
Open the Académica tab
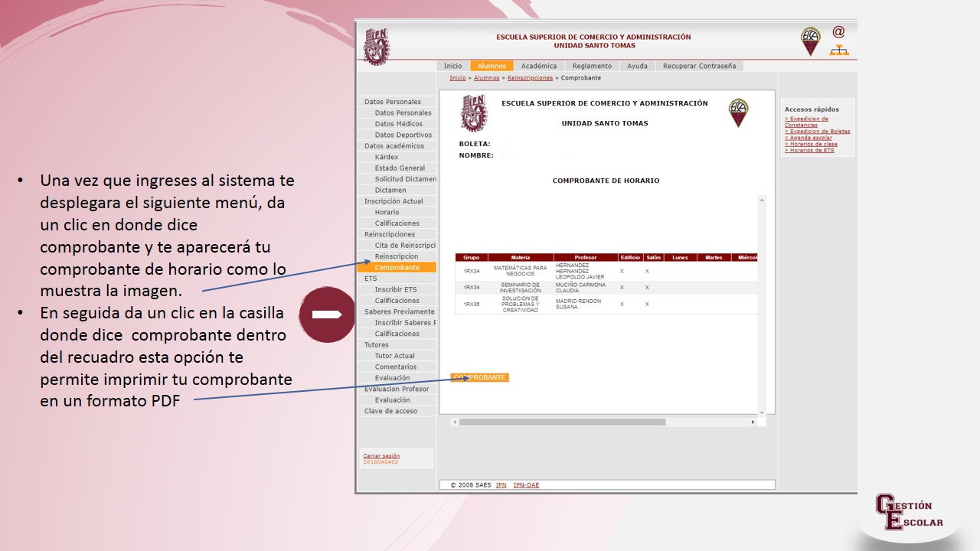click(539, 66)
